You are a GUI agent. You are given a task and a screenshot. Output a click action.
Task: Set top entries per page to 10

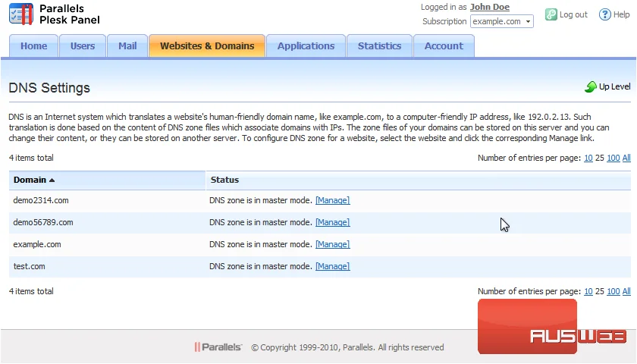(588, 158)
